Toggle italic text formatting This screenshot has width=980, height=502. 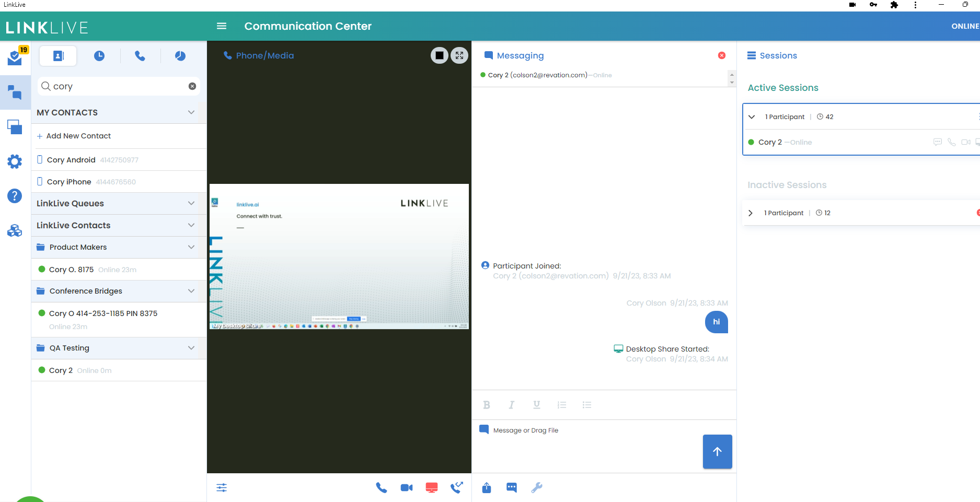coord(512,405)
